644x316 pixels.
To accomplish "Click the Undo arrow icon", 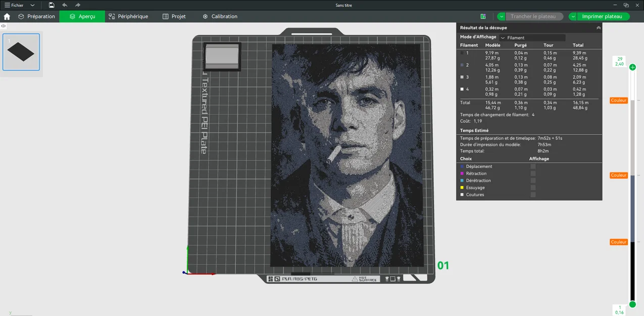I will tap(64, 5).
